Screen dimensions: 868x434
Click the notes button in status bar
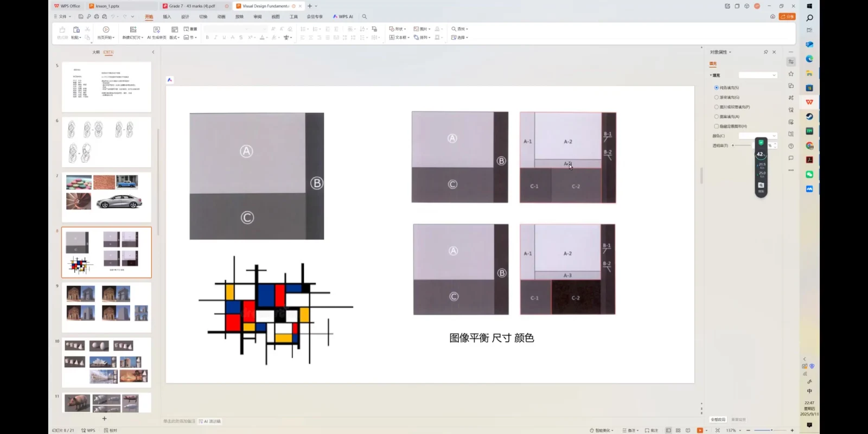[630, 430]
